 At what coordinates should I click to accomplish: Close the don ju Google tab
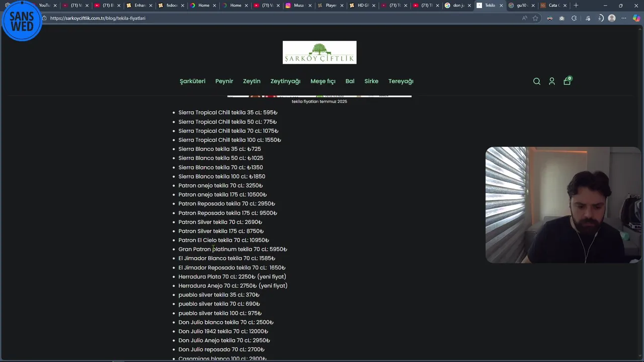tap(469, 6)
